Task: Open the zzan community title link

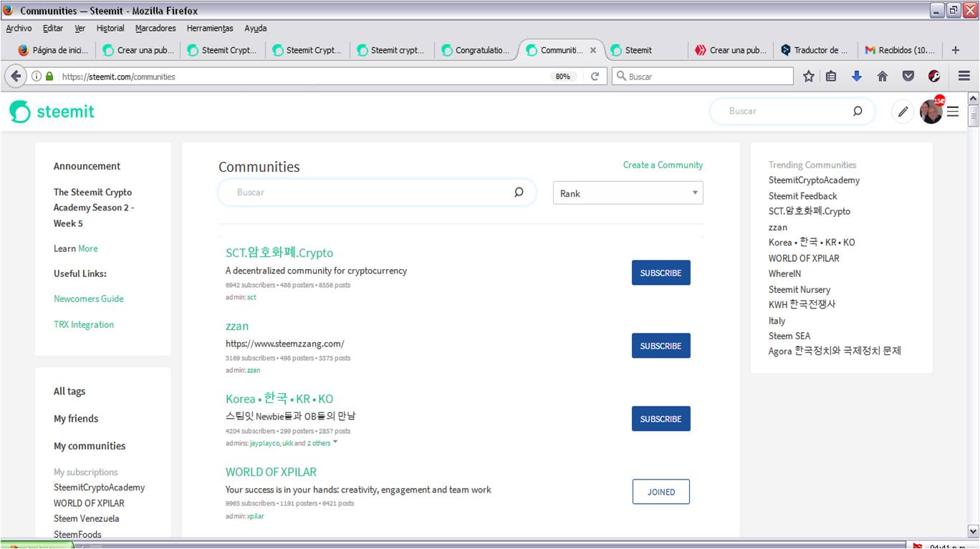Action: (237, 326)
